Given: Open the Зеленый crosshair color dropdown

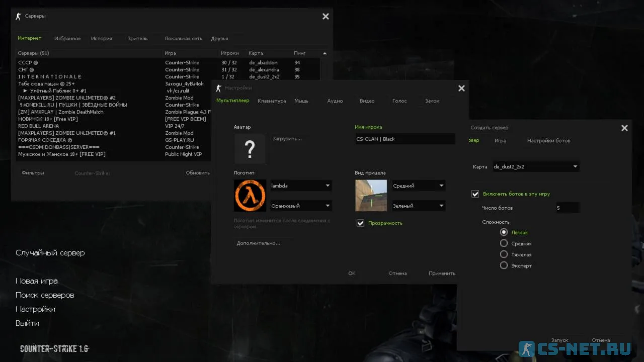Looking at the screenshot, I should pyautogui.click(x=419, y=206).
